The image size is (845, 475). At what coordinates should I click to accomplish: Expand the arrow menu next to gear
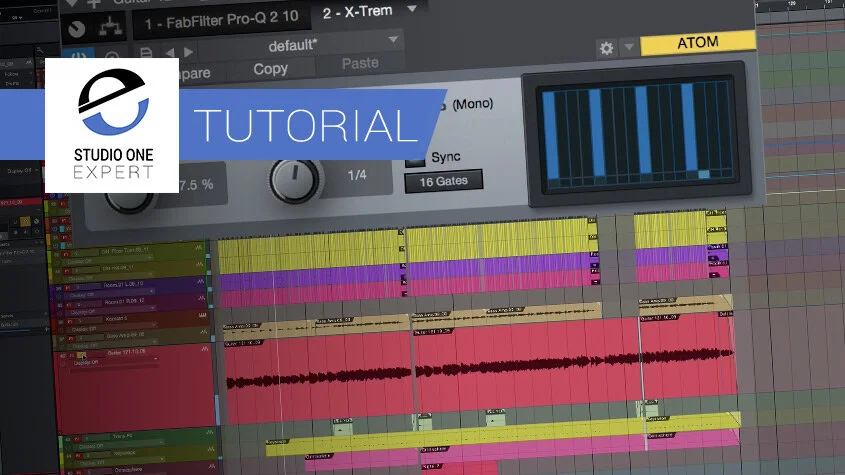pos(629,47)
